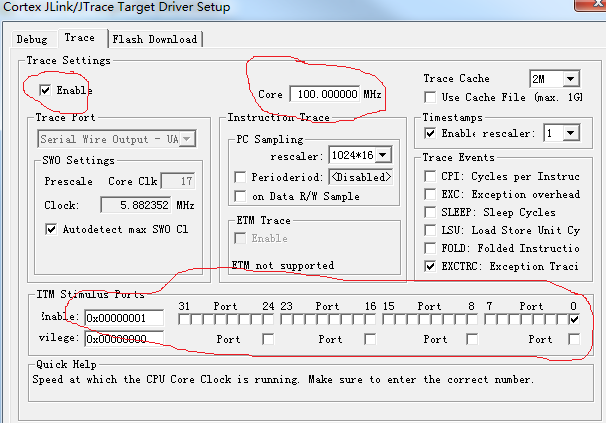Check ITM stimulus port 23 checkbox
Image resolution: width=606 pixels, height=423 pixels.
pyautogui.click(x=286, y=319)
